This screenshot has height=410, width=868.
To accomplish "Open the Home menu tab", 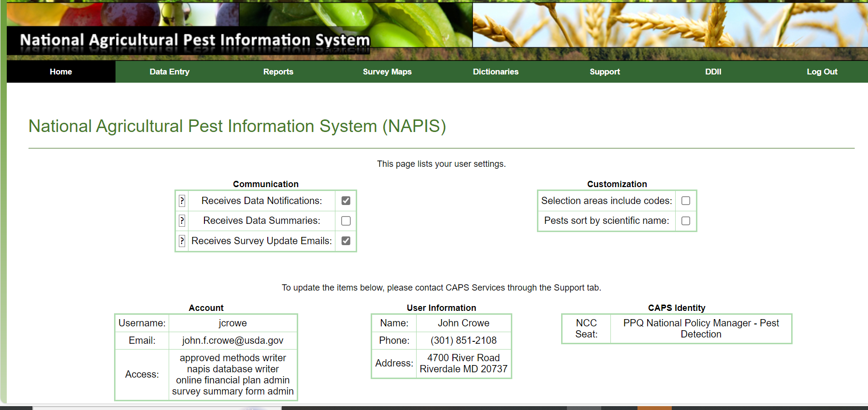I will coord(61,72).
